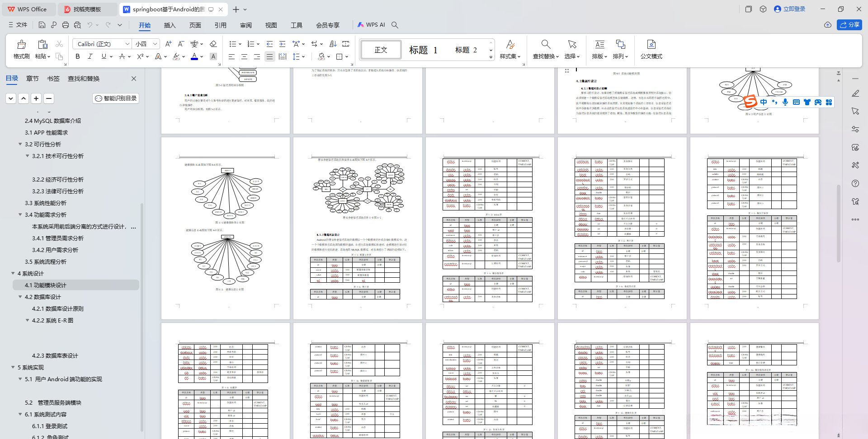Click the Official Document Mode (公文模式) icon

pos(651,44)
